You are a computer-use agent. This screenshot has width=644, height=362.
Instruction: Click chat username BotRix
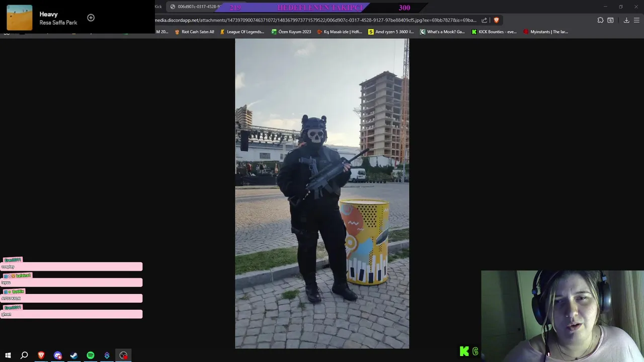tap(18, 292)
